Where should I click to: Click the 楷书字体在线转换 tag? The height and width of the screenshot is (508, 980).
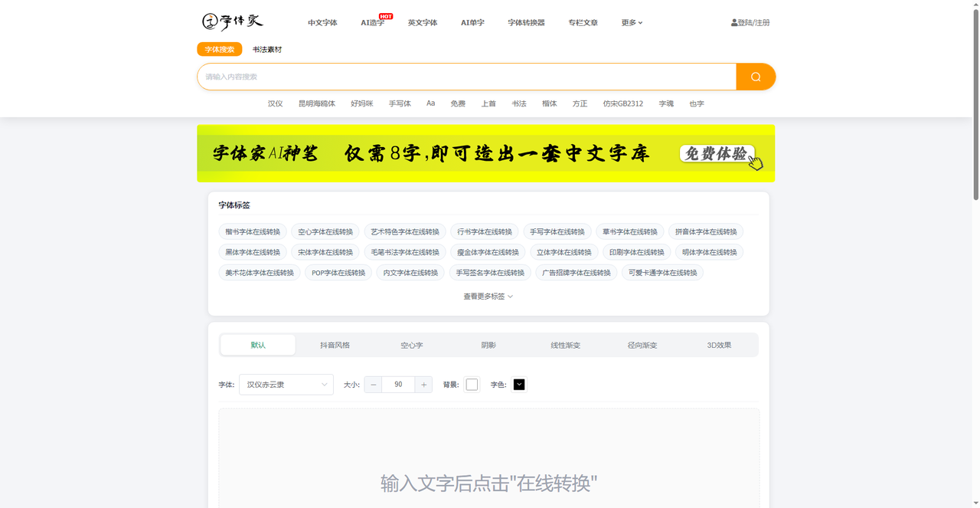(253, 231)
